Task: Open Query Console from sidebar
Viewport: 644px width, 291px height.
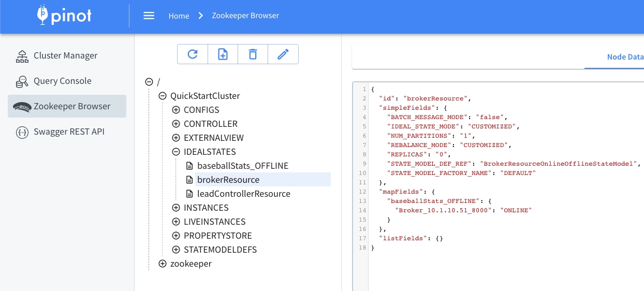Action: coord(62,81)
